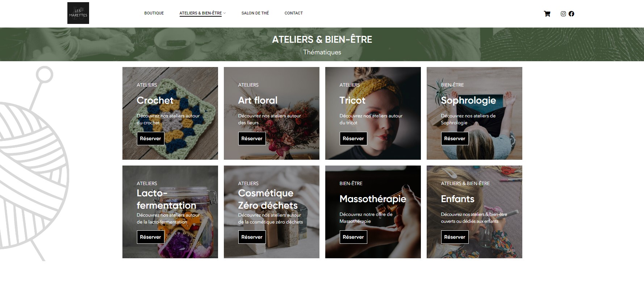Reserve the Crochet workshop
This screenshot has height=301, width=644.
pyautogui.click(x=150, y=138)
